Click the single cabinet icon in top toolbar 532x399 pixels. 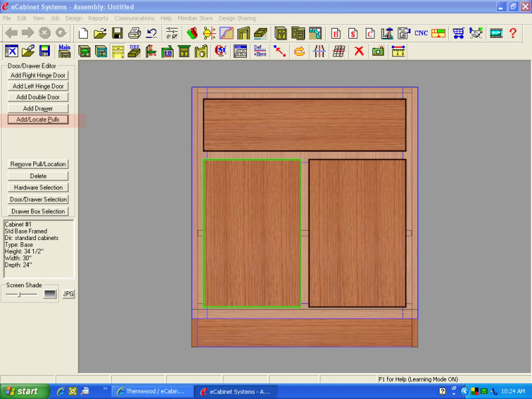pos(281,33)
